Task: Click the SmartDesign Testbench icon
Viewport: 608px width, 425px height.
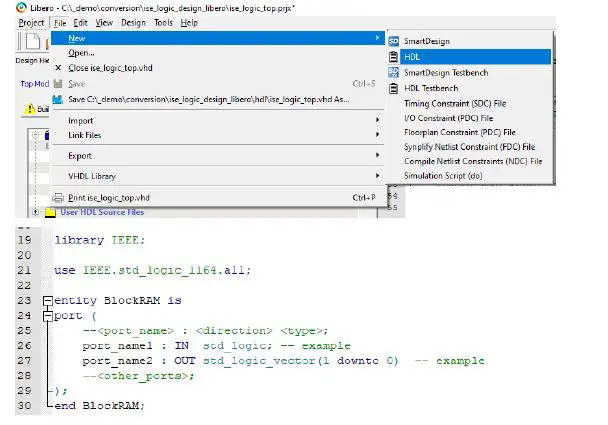Action: [394, 73]
